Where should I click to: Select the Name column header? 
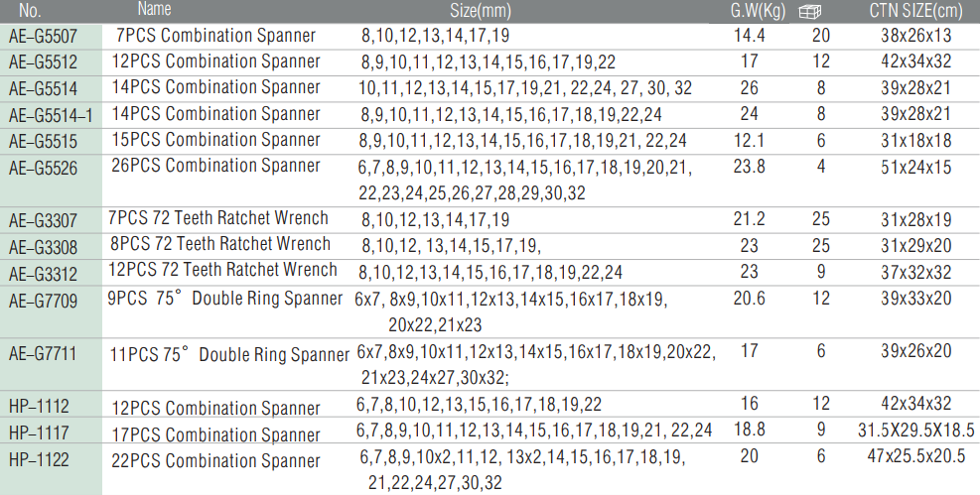point(154,9)
